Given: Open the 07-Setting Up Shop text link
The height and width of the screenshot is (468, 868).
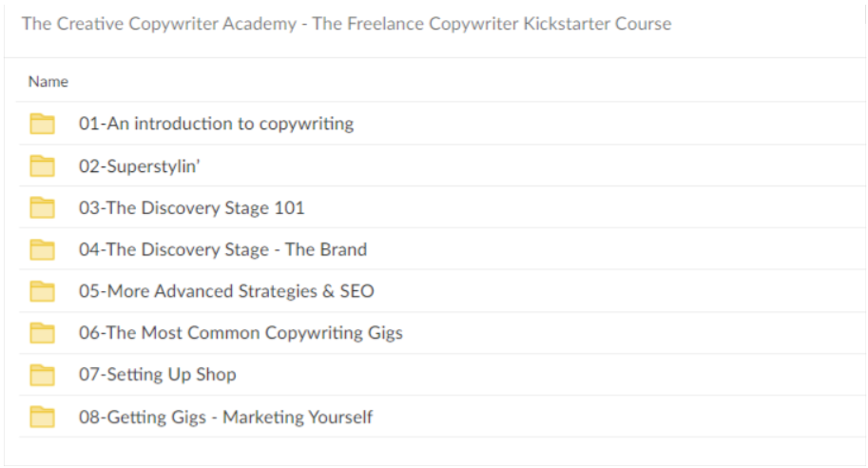Looking at the screenshot, I should (157, 375).
